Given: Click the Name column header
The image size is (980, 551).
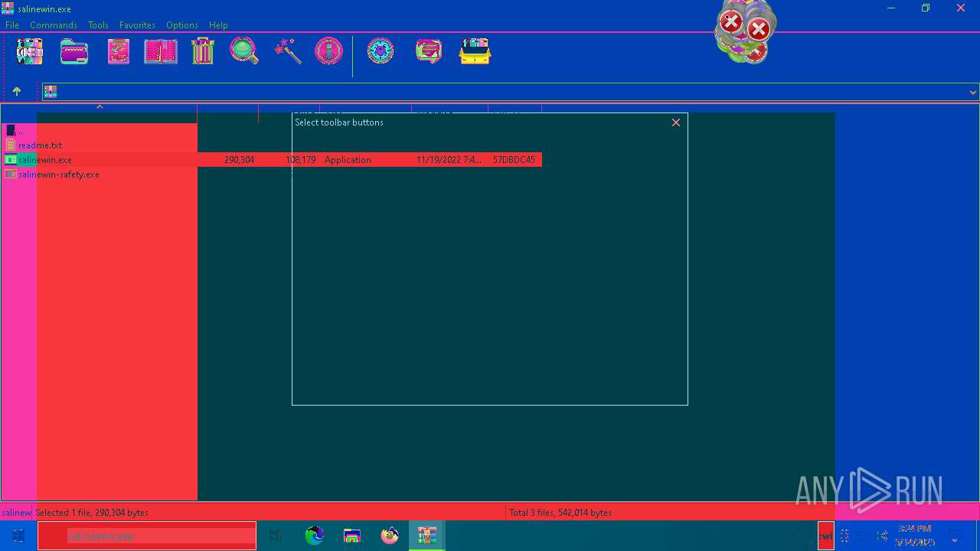Looking at the screenshot, I should [100, 113].
